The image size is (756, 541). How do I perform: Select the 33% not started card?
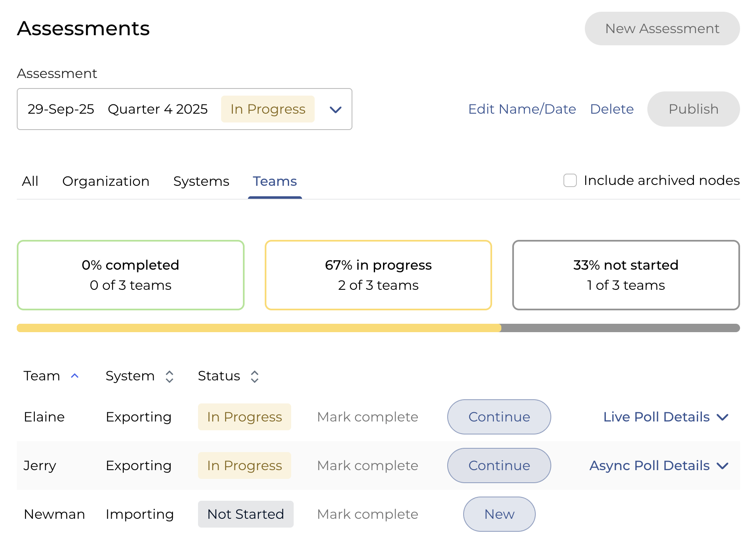click(x=626, y=275)
